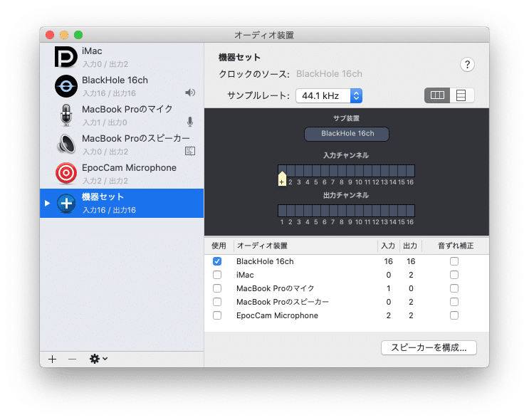The image size is (529, 420).
Task: Click the 機器セット blue plus icon
Action: coord(66,203)
